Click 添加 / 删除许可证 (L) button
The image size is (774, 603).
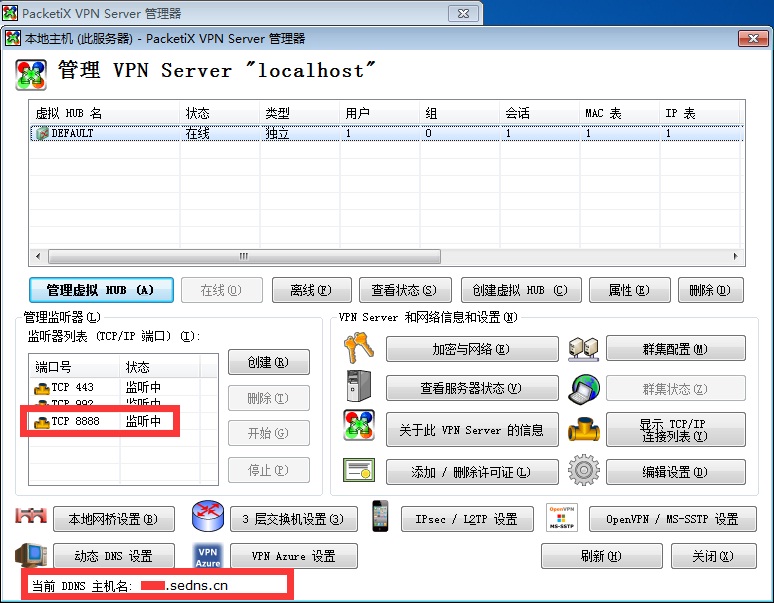(472, 472)
